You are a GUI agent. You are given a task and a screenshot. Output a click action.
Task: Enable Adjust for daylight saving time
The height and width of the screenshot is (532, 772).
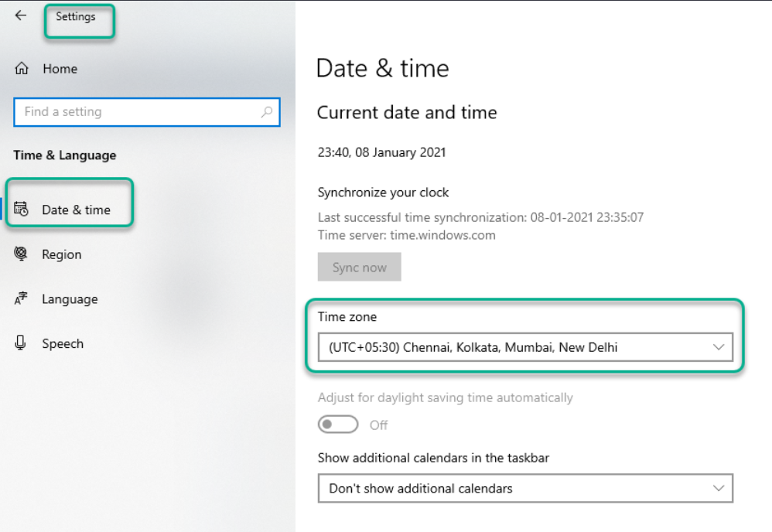[338, 425]
